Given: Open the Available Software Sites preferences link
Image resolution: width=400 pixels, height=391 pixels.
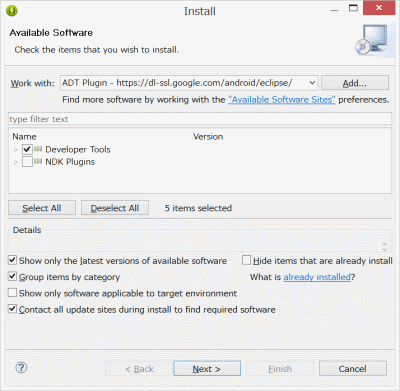Looking at the screenshot, I should point(282,100).
